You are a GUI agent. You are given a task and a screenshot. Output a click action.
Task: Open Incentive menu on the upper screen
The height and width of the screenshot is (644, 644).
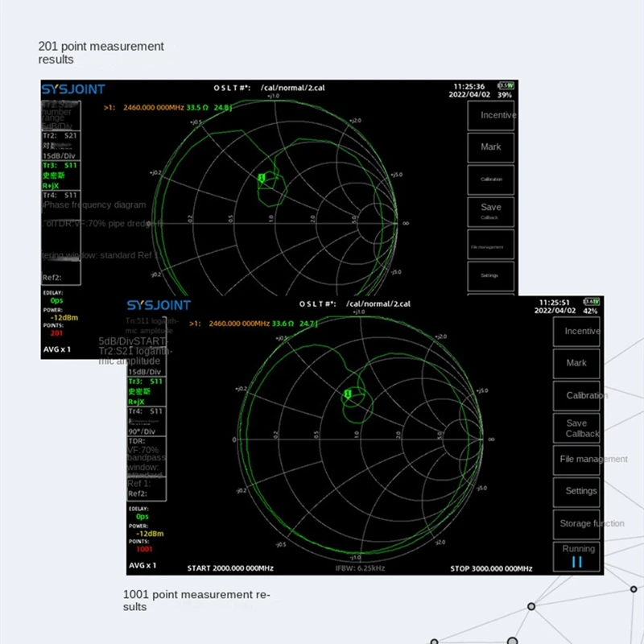tap(491, 115)
